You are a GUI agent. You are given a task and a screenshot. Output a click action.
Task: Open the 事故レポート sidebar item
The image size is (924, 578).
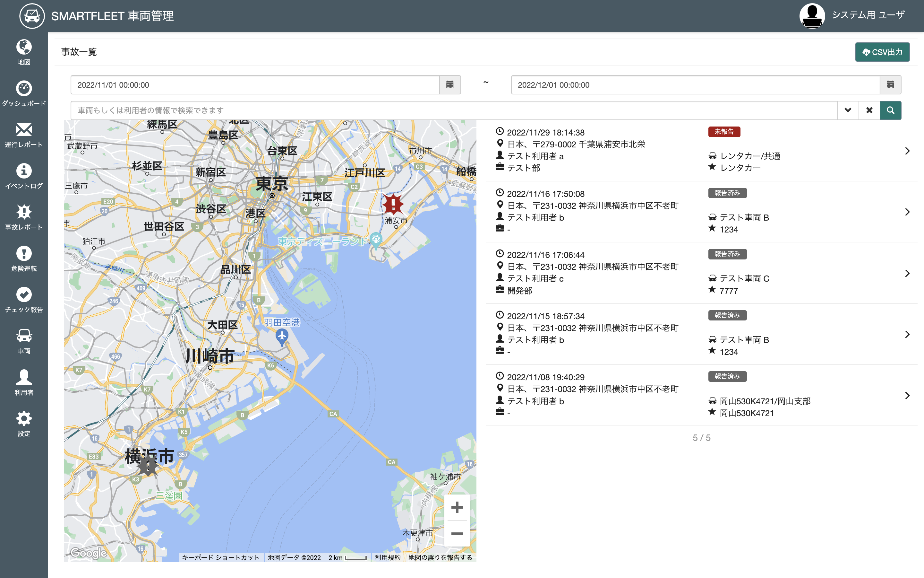tap(24, 217)
